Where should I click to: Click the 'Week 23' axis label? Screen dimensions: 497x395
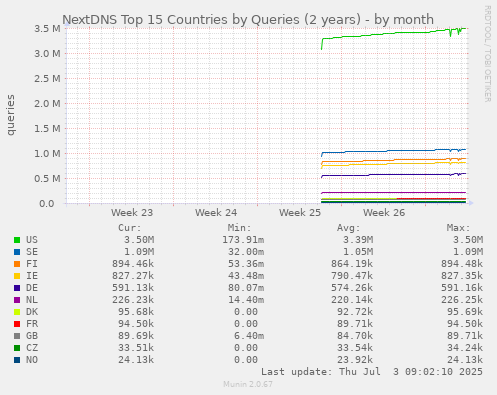coord(132,213)
